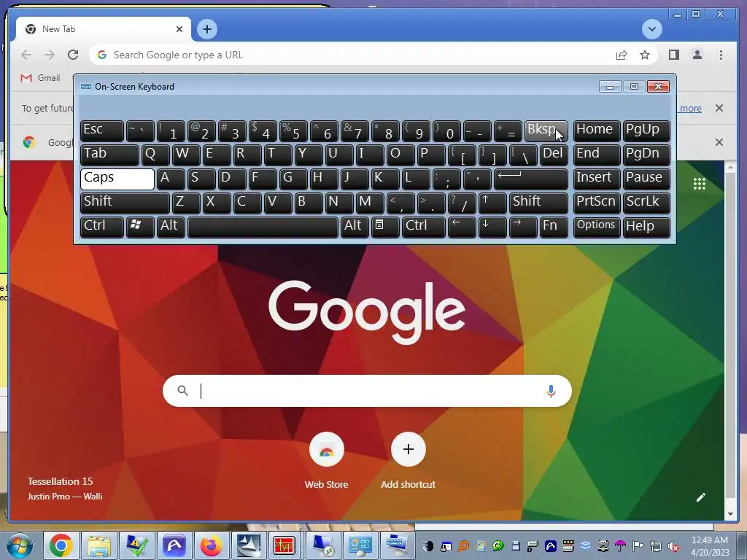Click the context menu key on keyboard

[385, 227]
